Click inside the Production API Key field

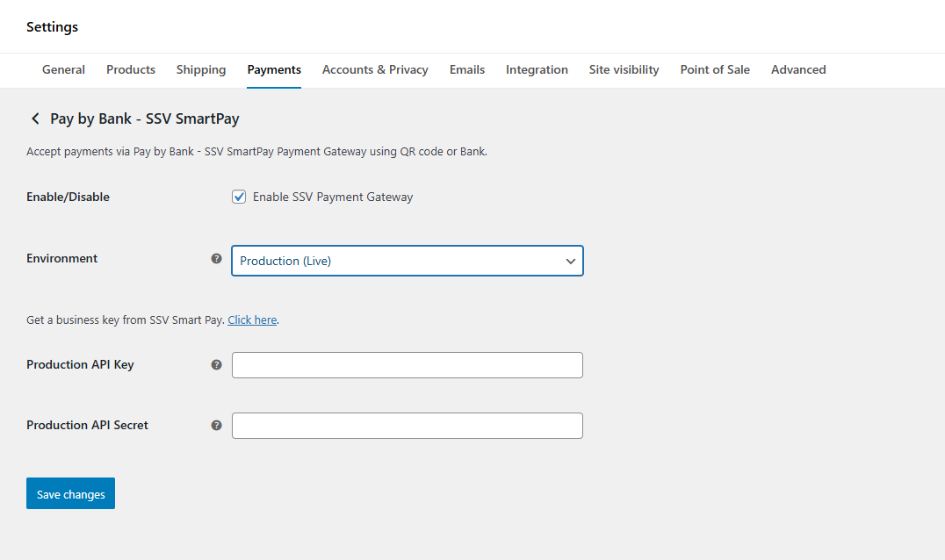coord(407,364)
